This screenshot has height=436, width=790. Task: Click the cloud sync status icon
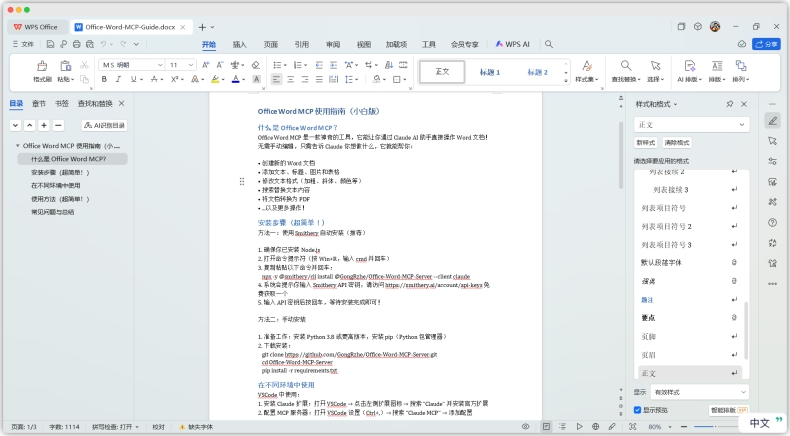click(742, 44)
